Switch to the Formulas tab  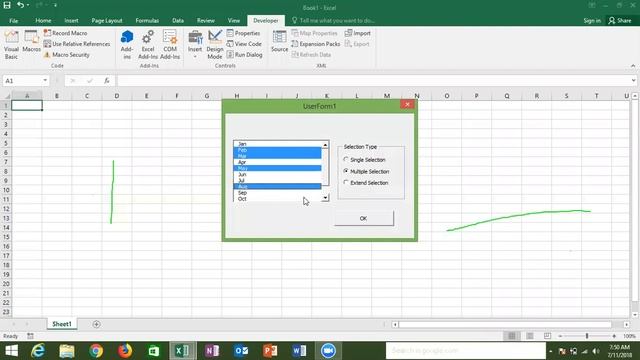click(x=147, y=20)
